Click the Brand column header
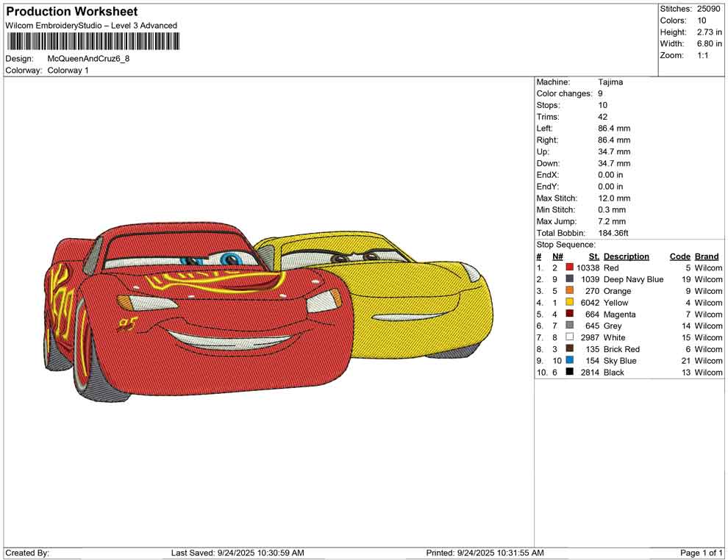This screenshot has height=560, width=728. [x=707, y=256]
